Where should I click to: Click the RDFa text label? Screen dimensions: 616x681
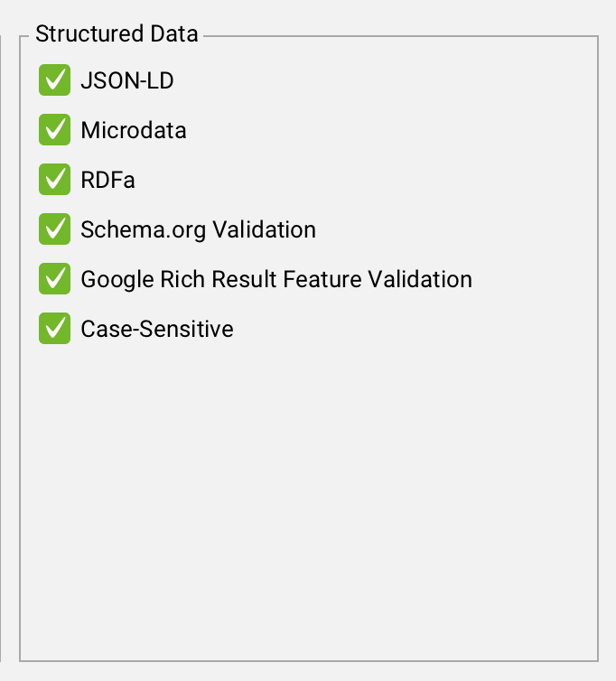[x=108, y=181]
